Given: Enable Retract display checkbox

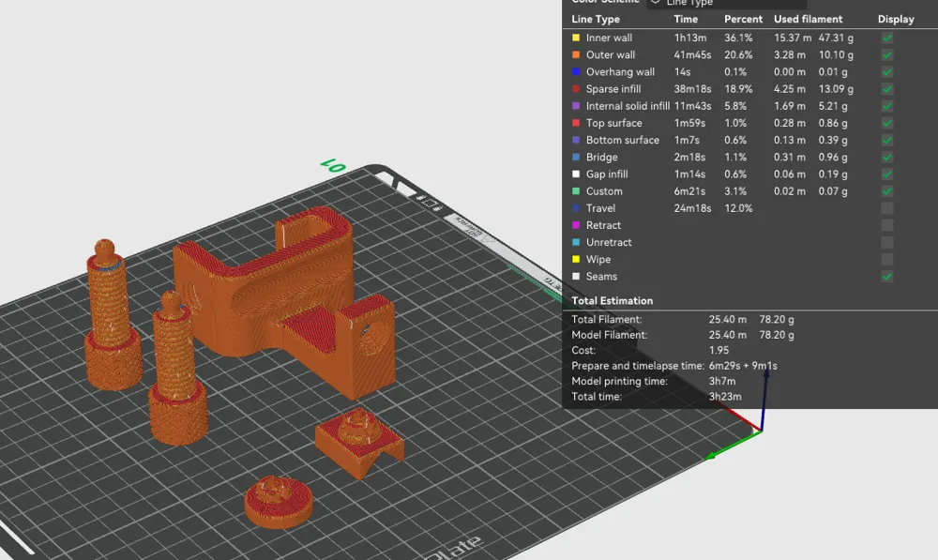Looking at the screenshot, I should 887,225.
